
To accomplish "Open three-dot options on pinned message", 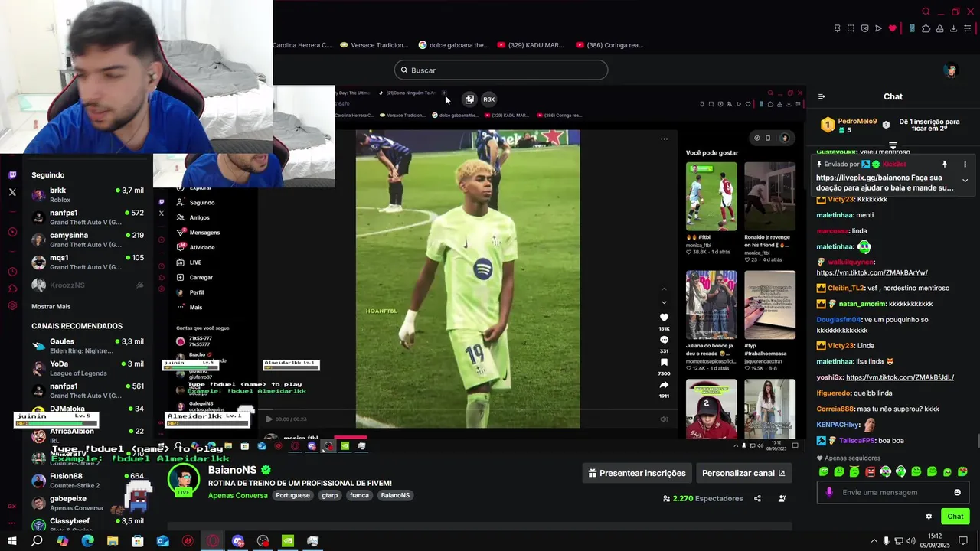I will [x=965, y=164].
